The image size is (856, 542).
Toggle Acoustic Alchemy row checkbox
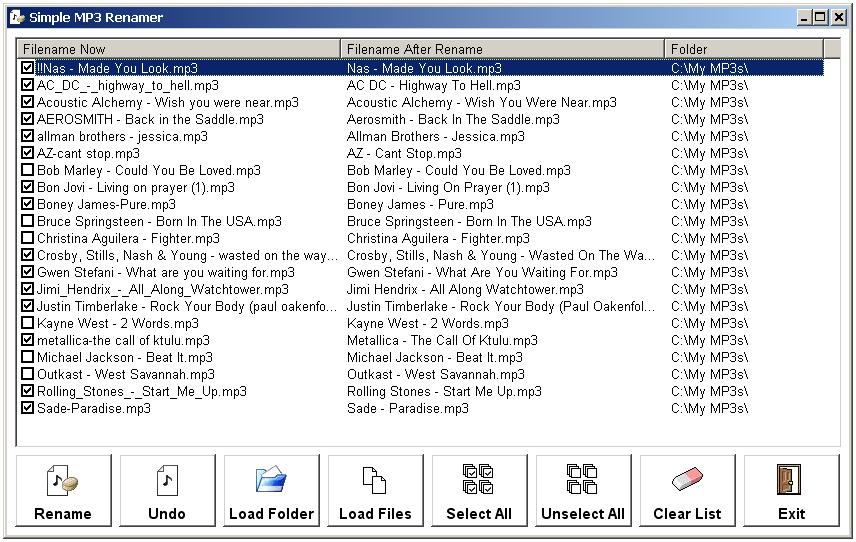27,102
